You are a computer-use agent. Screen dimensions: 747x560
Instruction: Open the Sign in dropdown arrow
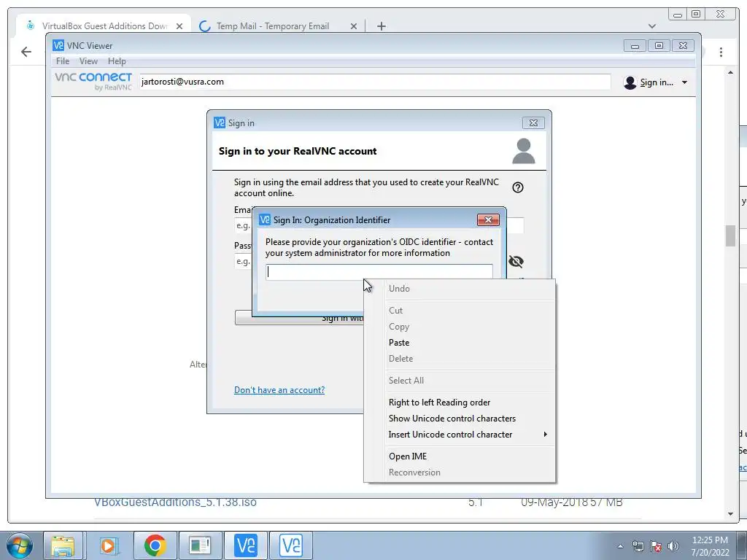point(684,82)
